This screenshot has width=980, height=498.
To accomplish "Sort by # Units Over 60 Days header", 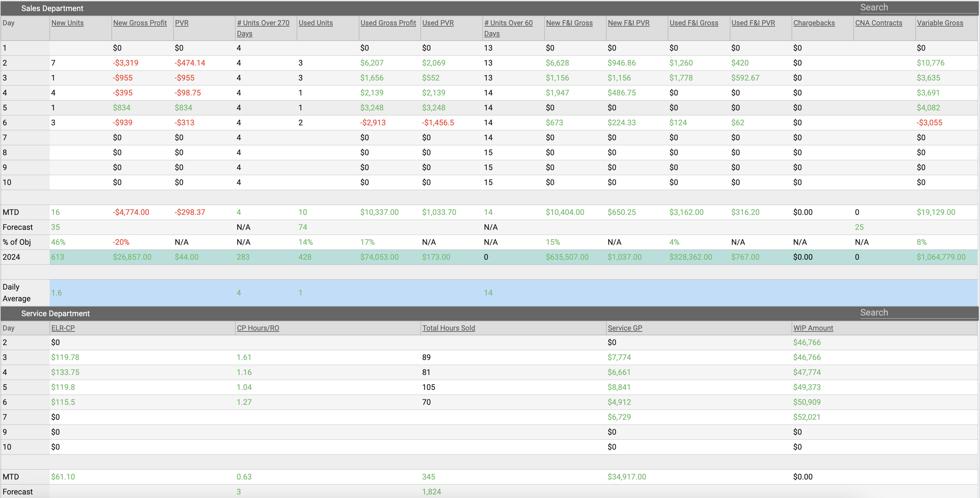I will (508, 28).
